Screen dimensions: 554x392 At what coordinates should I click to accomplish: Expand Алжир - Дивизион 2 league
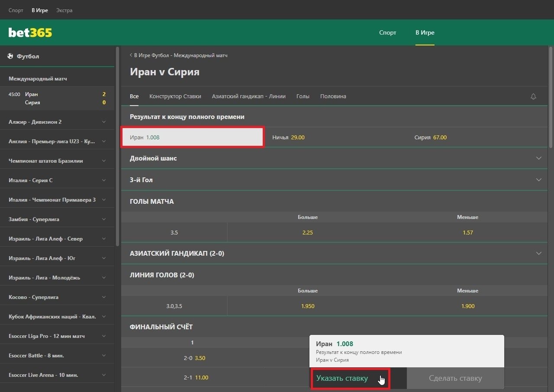point(103,122)
